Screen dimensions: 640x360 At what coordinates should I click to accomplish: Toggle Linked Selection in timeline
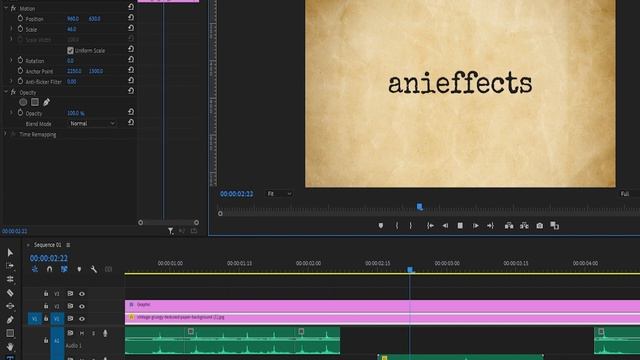(64, 269)
